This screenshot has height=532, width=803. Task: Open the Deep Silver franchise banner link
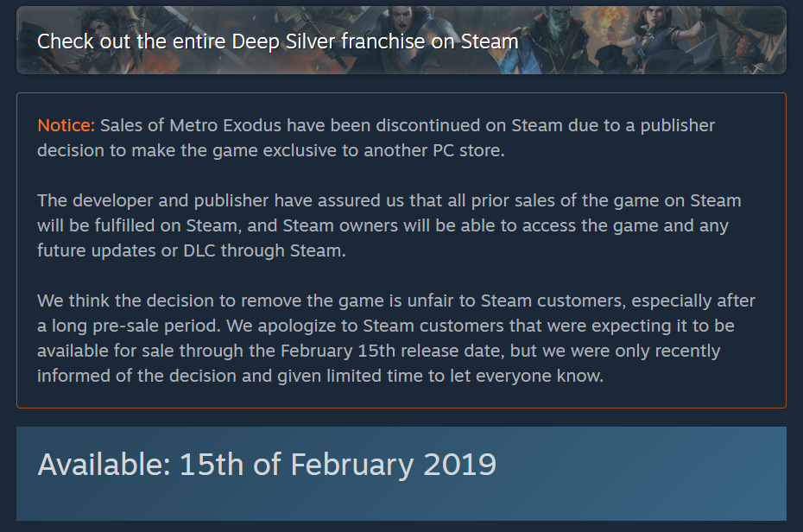click(401, 40)
